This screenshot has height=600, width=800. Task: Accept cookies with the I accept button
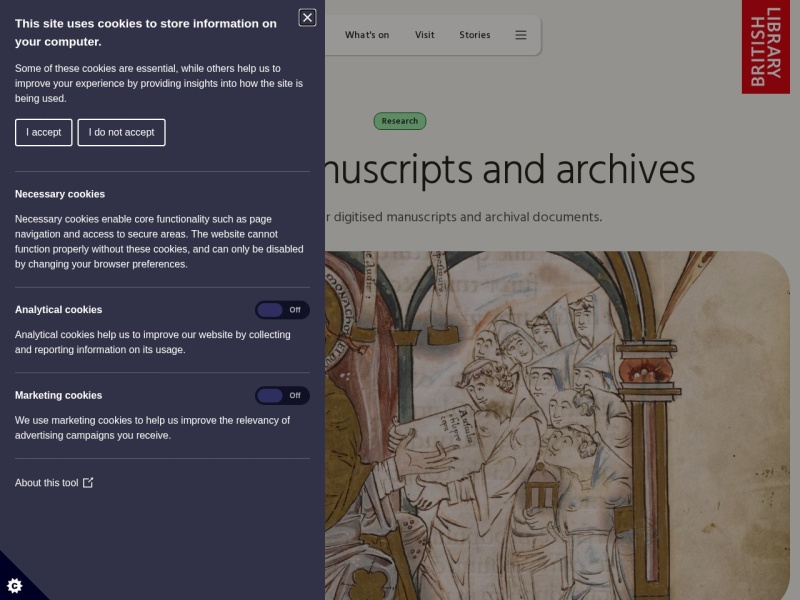pos(43,133)
